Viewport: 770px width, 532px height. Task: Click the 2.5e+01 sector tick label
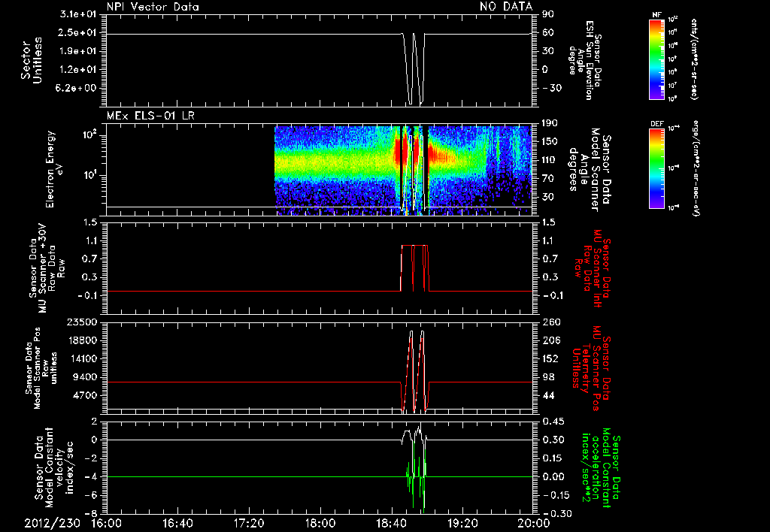tap(78, 33)
